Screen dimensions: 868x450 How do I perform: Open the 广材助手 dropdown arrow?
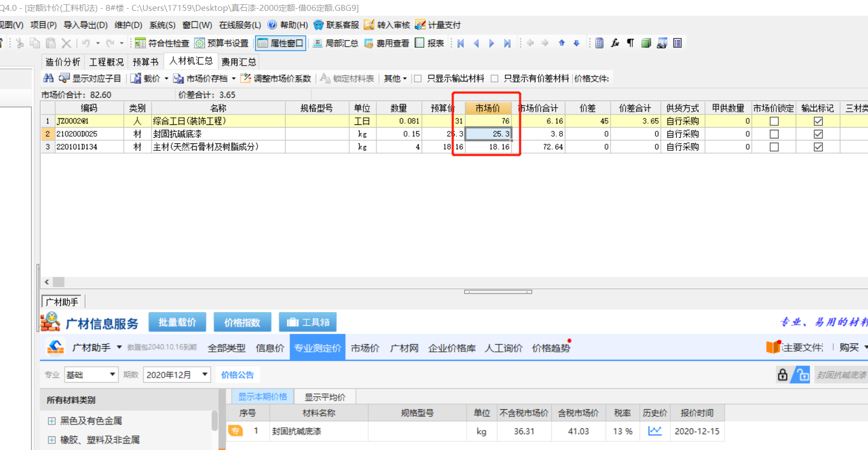[x=119, y=347]
